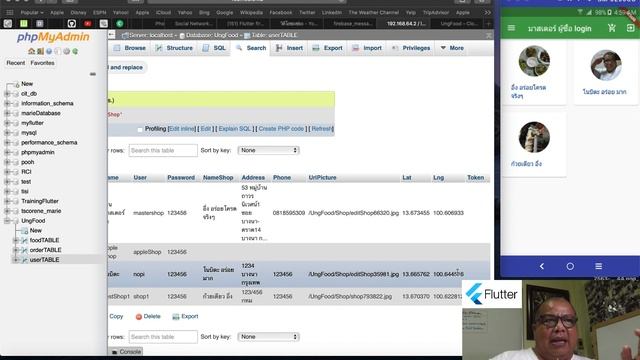
Task: Open the Import tab
Action: click(x=367, y=48)
